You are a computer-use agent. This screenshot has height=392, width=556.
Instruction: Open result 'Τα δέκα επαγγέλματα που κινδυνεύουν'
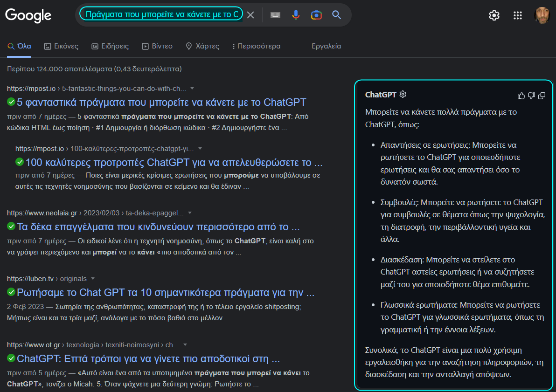coord(158,227)
